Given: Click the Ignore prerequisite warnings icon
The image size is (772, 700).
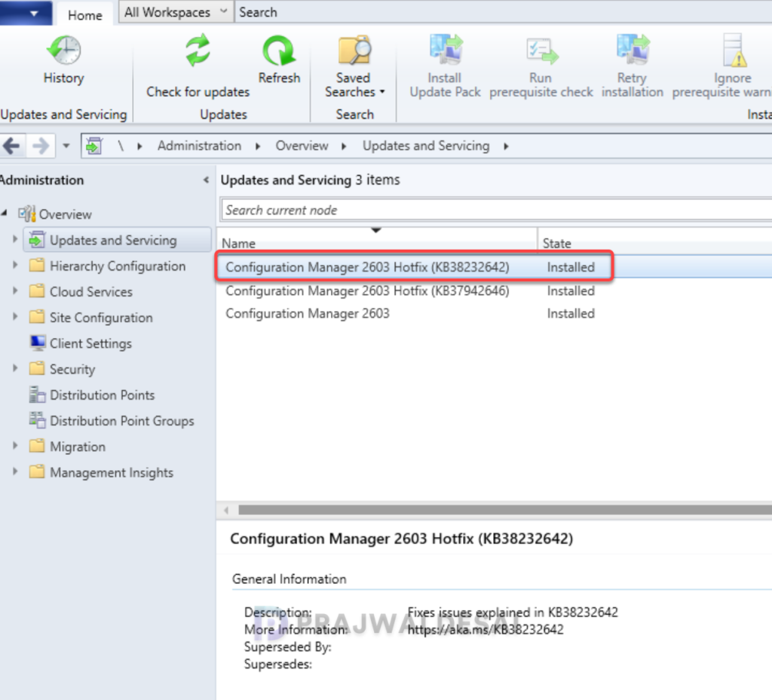Looking at the screenshot, I should click(x=734, y=51).
